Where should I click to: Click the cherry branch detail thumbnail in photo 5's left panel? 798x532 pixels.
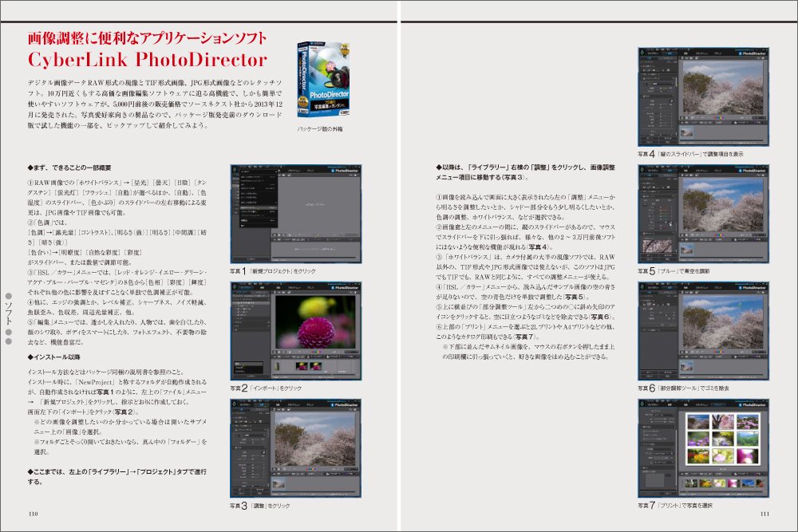tap(658, 246)
